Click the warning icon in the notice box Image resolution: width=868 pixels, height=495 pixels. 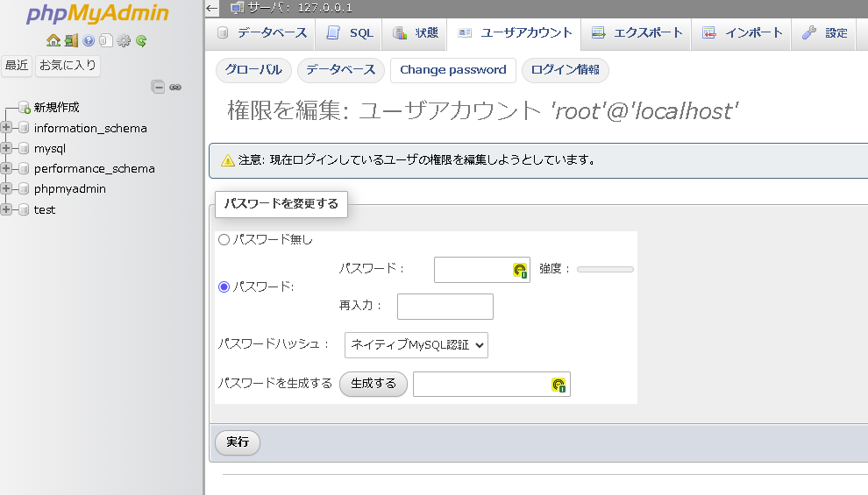227,160
